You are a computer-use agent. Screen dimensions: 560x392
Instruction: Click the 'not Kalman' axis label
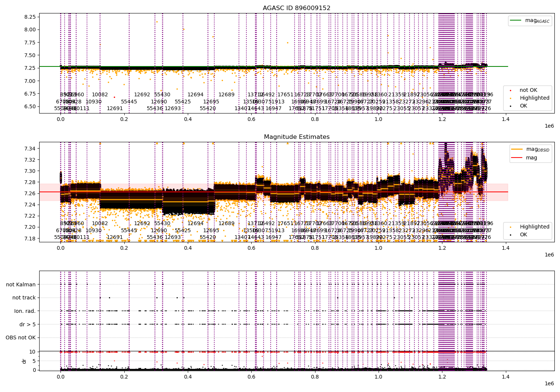click(21, 284)
